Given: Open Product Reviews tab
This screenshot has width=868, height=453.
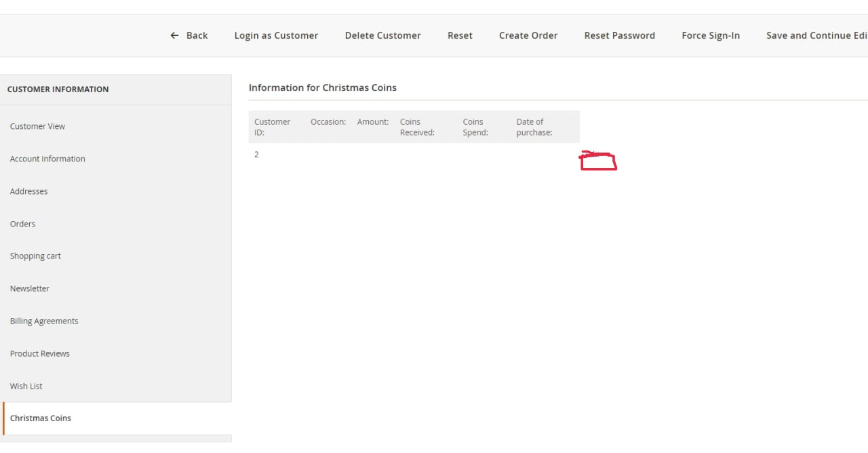Looking at the screenshot, I should 40,353.
